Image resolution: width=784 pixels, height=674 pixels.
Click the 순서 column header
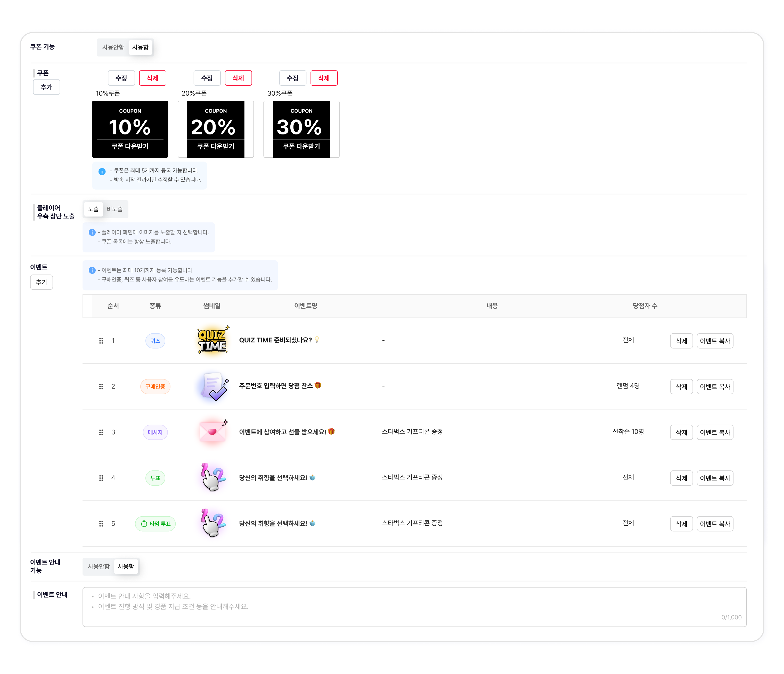pos(113,306)
